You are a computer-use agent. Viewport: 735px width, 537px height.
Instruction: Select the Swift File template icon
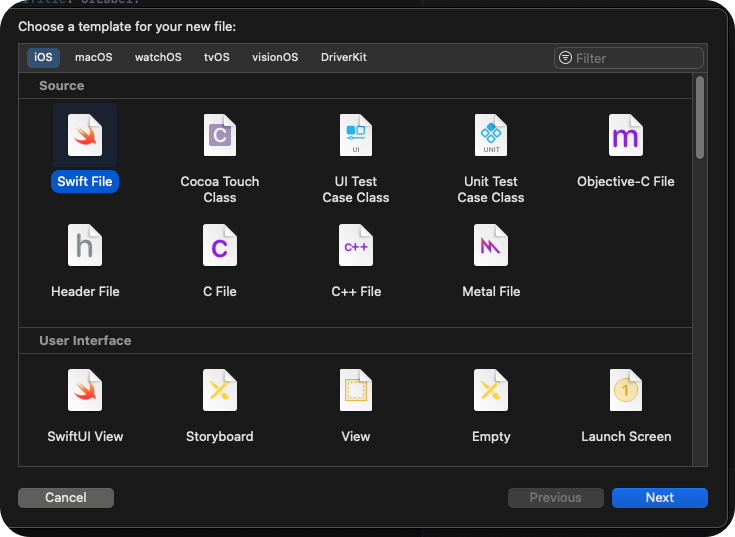(85, 135)
